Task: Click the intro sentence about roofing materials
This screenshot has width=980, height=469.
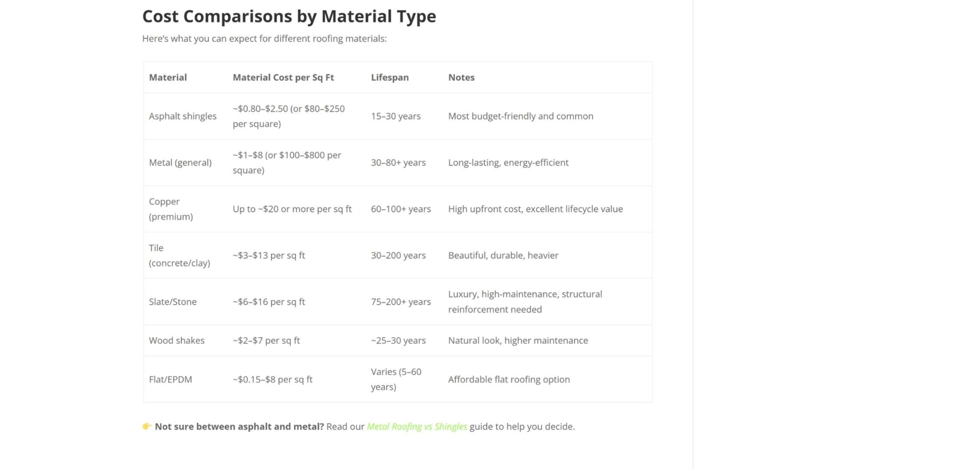Action: 264,39
